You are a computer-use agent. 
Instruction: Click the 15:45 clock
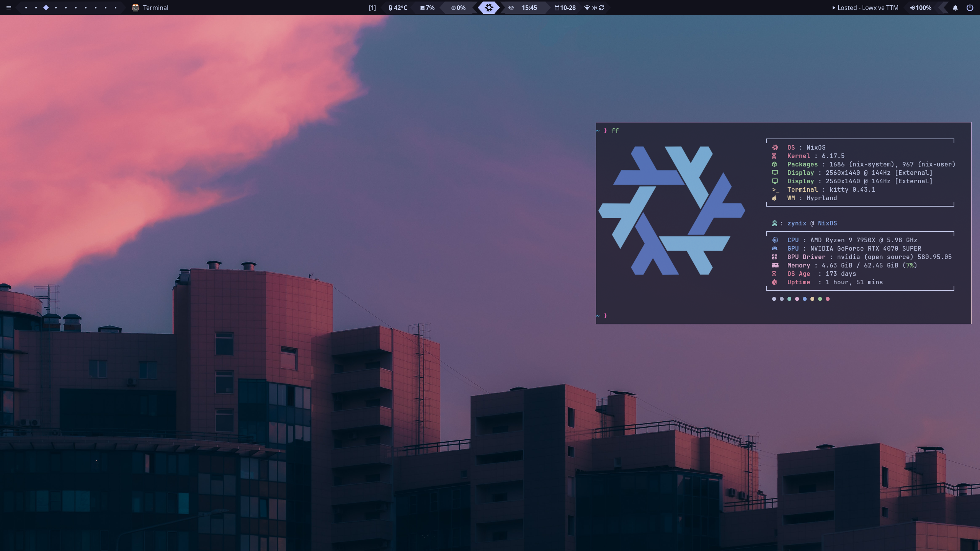click(x=529, y=8)
